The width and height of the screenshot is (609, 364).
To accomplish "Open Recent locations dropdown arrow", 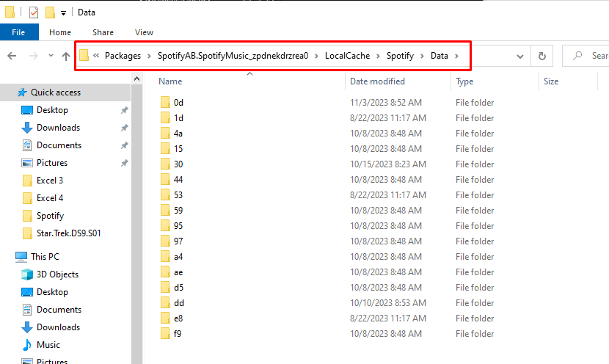I will click(x=51, y=56).
